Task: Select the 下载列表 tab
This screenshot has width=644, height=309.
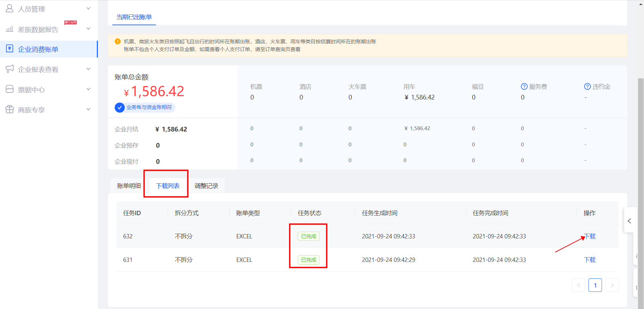Action: (168, 186)
